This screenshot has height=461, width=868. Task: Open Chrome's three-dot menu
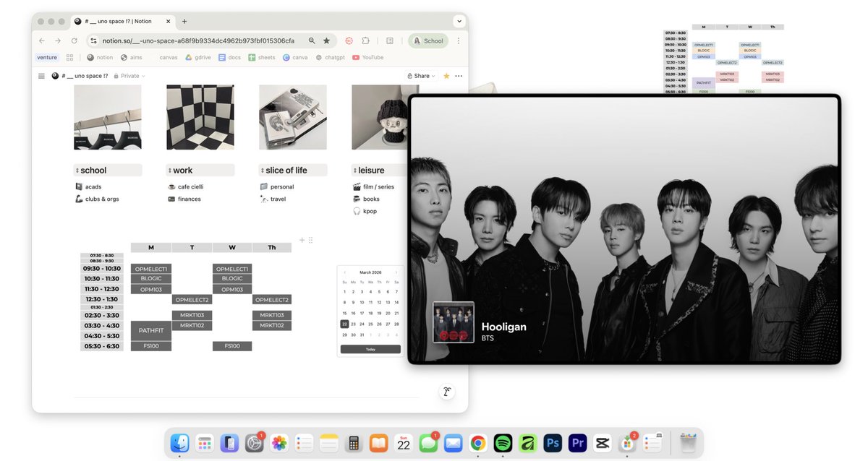coord(459,41)
